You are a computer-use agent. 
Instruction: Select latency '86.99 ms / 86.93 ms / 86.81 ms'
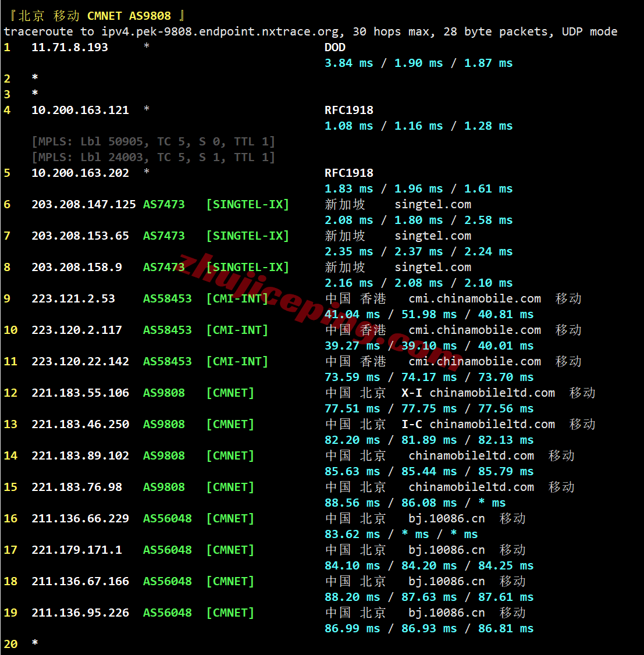[429, 629]
